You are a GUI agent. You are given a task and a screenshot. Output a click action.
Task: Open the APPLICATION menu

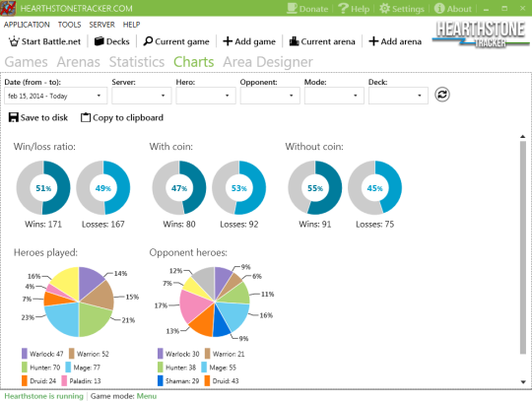point(27,25)
